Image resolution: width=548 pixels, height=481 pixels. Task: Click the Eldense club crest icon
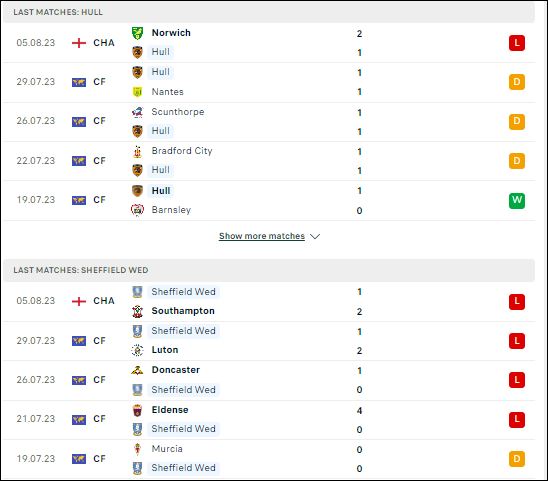click(137, 410)
